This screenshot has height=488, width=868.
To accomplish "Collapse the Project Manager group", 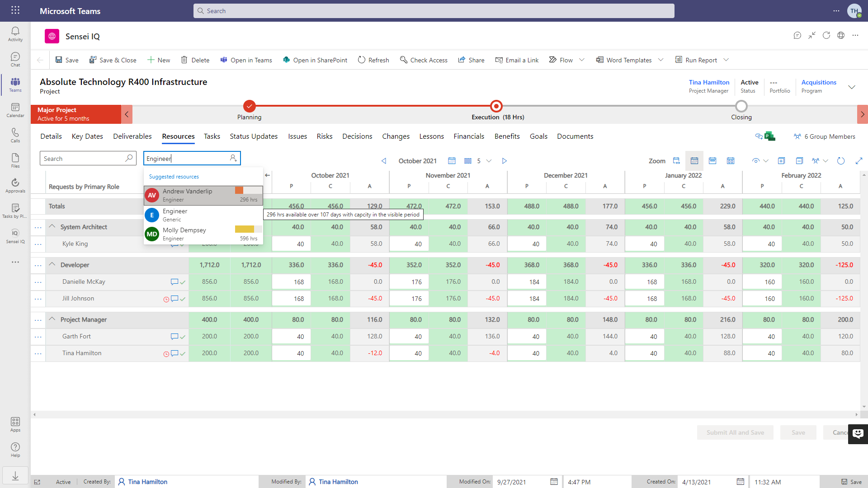I will point(52,319).
